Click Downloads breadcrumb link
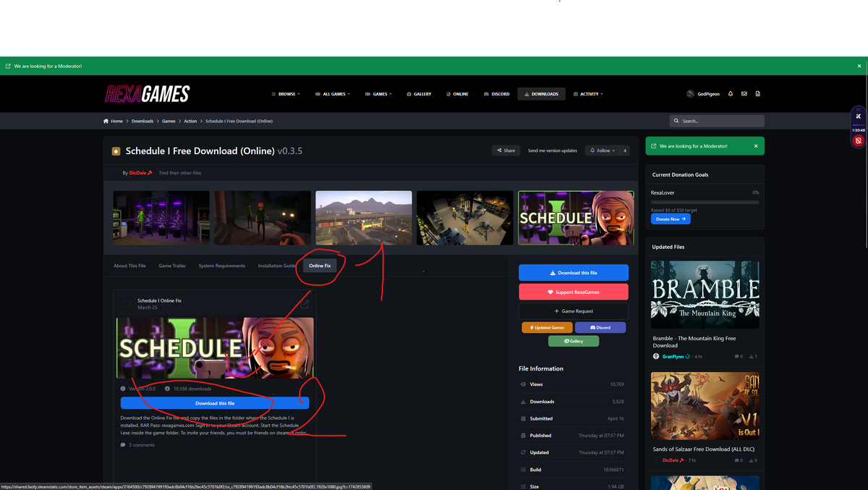 (x=142, y=121)
